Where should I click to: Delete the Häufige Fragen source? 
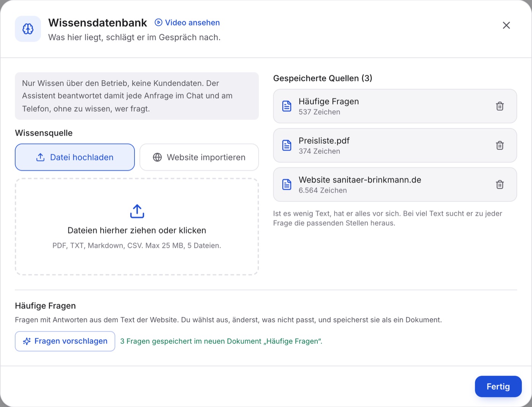[x=500, y=106]
